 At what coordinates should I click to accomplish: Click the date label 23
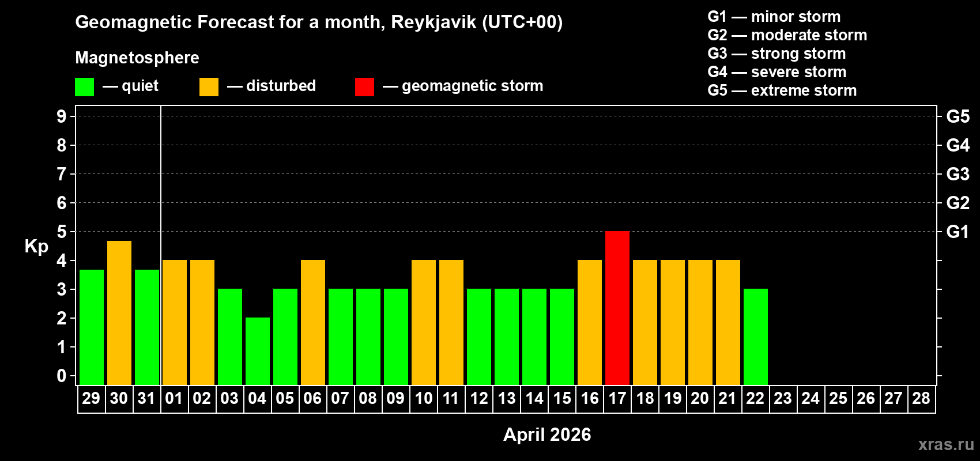click(783, 398)
